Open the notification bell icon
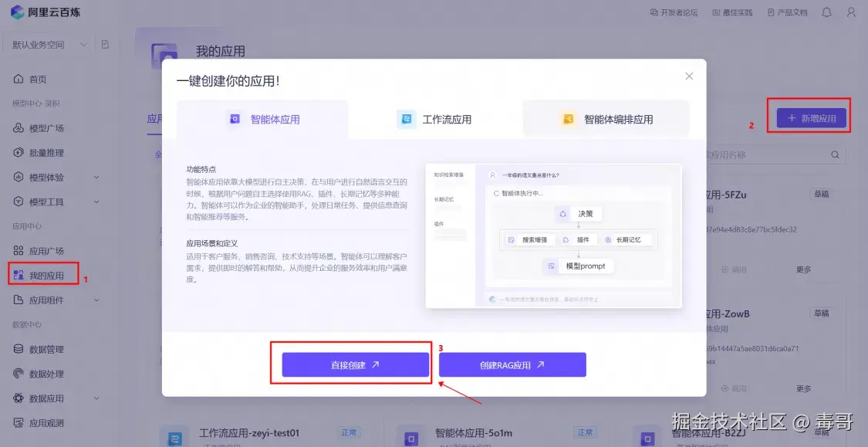Image resolution: width=868 pixels, height=447 pixels. tap(826, 12)
